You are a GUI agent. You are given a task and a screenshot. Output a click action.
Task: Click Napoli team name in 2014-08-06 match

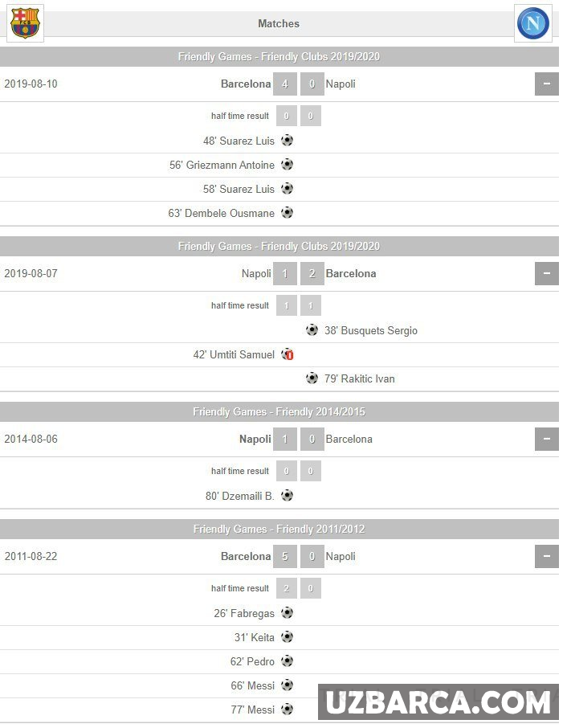click(x=255, y=439)
